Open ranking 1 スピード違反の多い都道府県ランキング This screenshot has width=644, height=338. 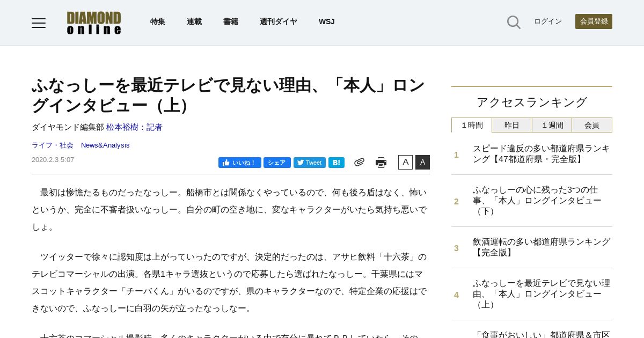pos(541,154)
